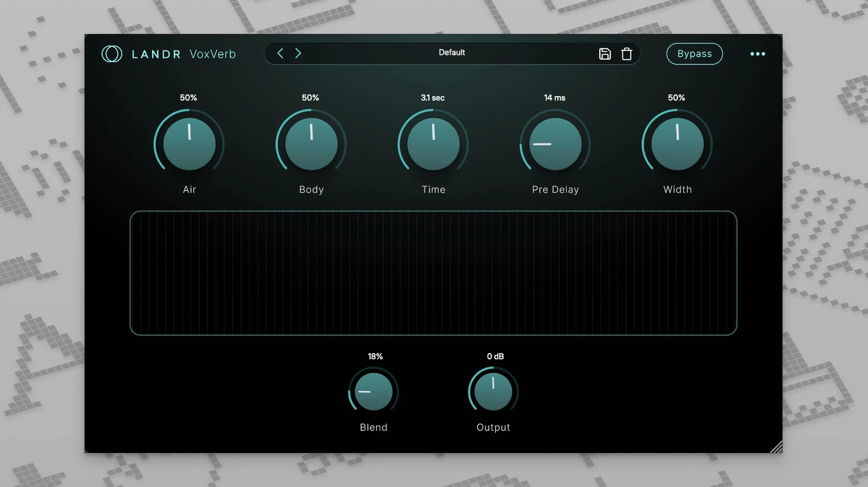Click the Air knob
868x487 pixels.
189,144
